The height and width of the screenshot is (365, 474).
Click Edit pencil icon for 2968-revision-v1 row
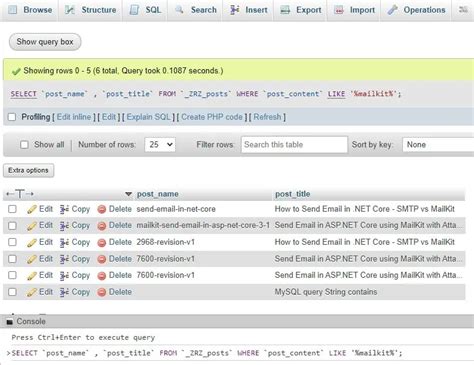(x=32, y=242)
